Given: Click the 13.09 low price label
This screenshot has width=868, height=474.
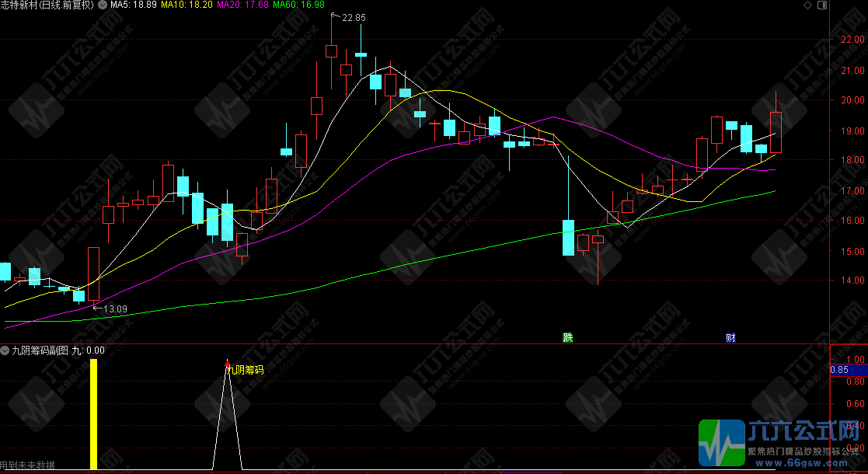Looking at the screenshot, I should click(115, 308).
